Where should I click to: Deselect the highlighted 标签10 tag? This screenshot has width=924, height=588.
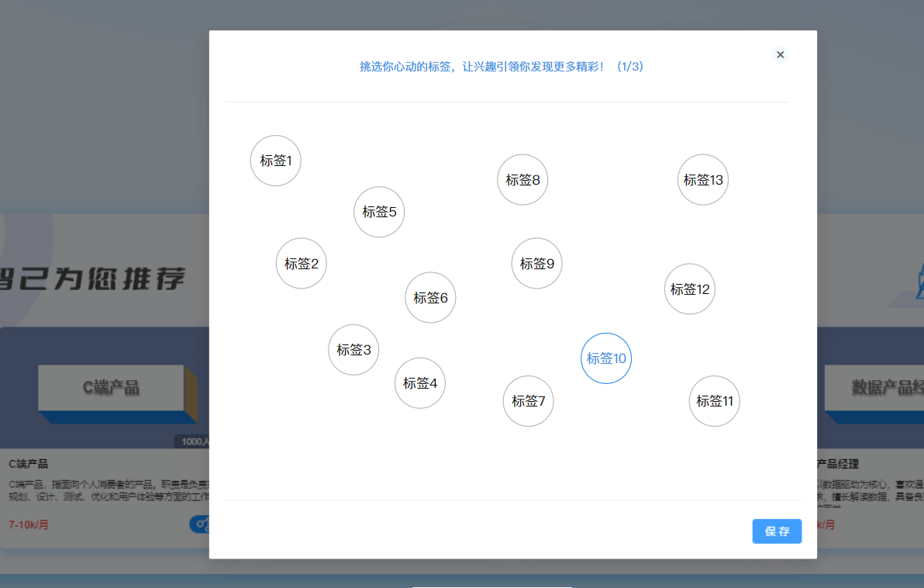[x=606, y=358]
